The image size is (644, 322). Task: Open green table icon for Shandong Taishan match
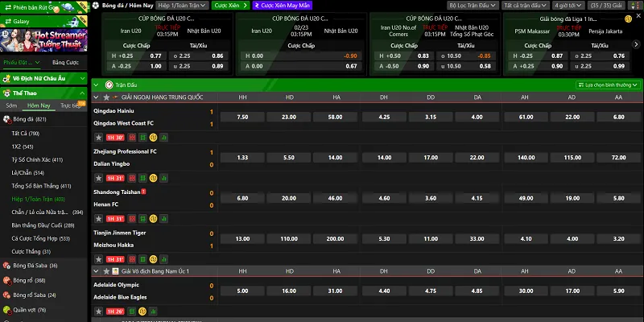coord(142,219)
